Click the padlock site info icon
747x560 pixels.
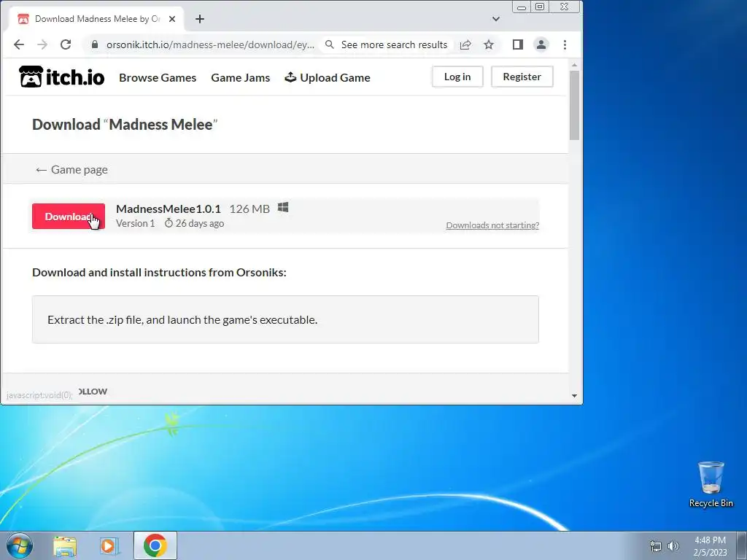click(95, 44)
